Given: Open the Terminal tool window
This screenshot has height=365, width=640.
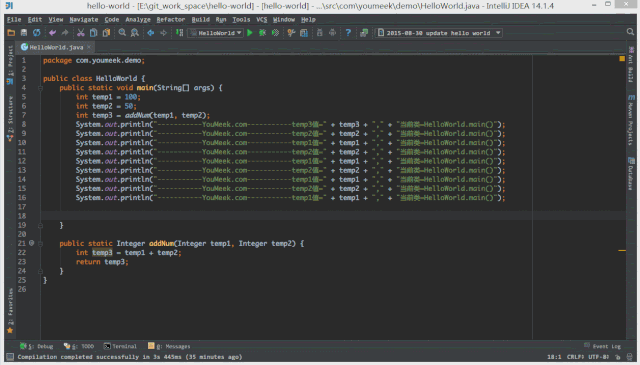Looking at the screenshot, I should (x=120, y=346).
